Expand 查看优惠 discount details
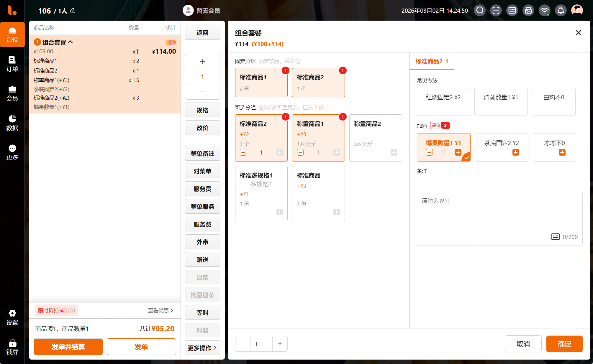 pyautogui.click(x=160, y=310)
